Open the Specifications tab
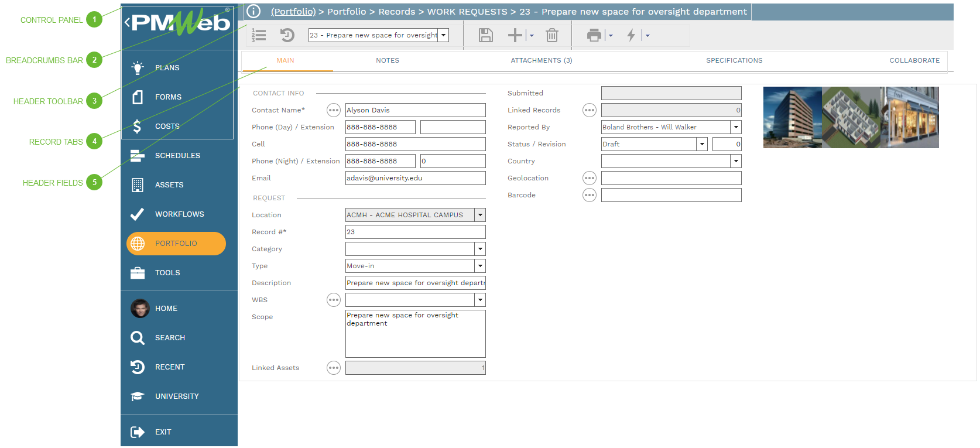Viewport: 980px width, 448px height. (734, 60)
